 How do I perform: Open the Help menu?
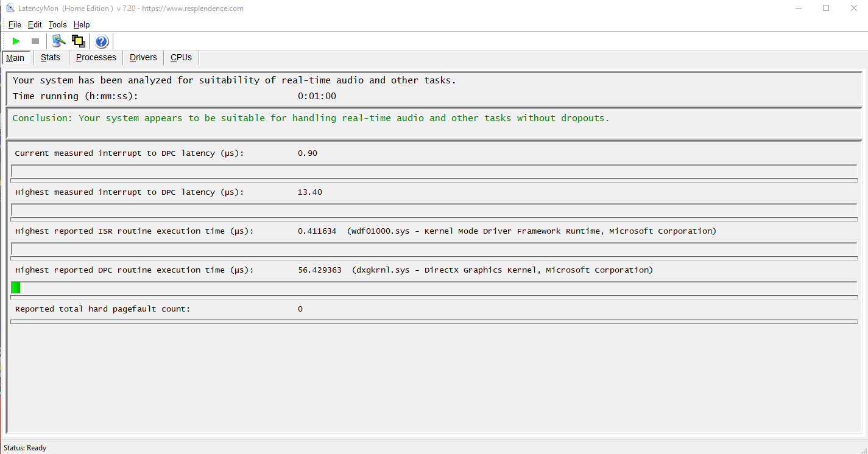point(82,25)
